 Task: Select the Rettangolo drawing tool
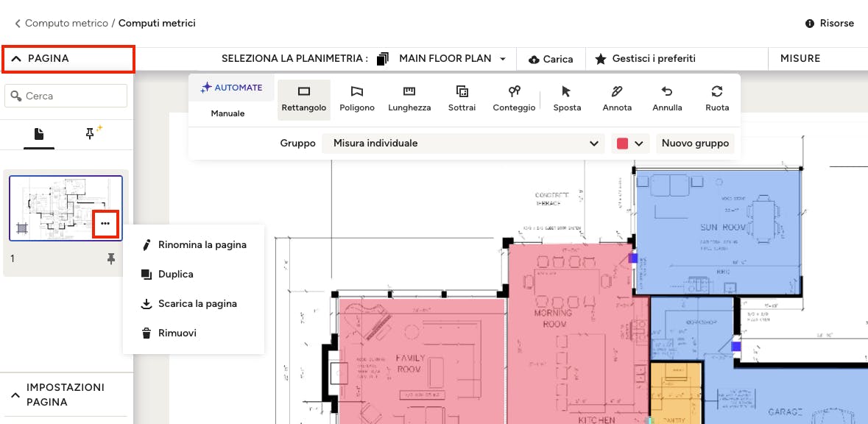[303, 99]
